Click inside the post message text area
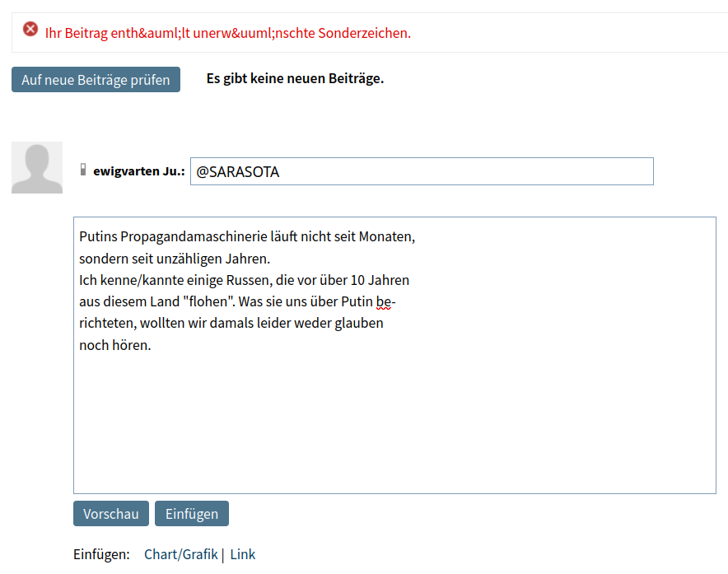Viewport: 728px width, 574px height. (394, 355)
